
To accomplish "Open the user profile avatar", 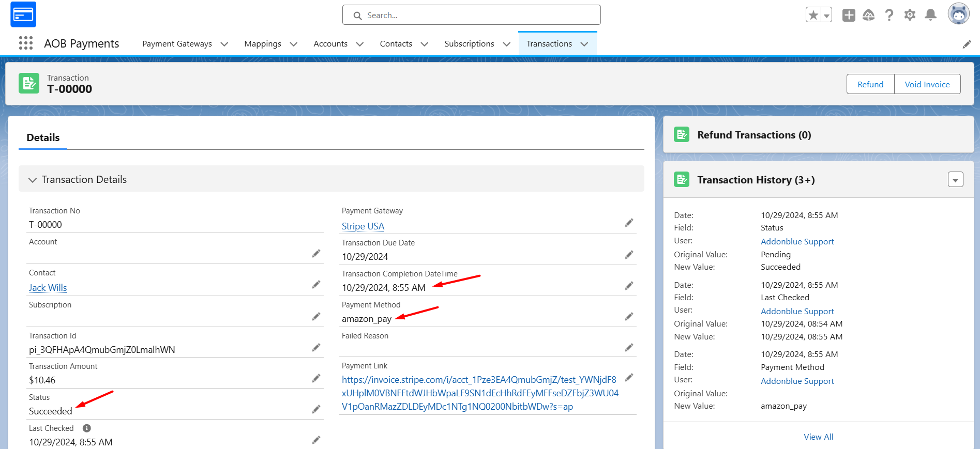I will (958, 14).
